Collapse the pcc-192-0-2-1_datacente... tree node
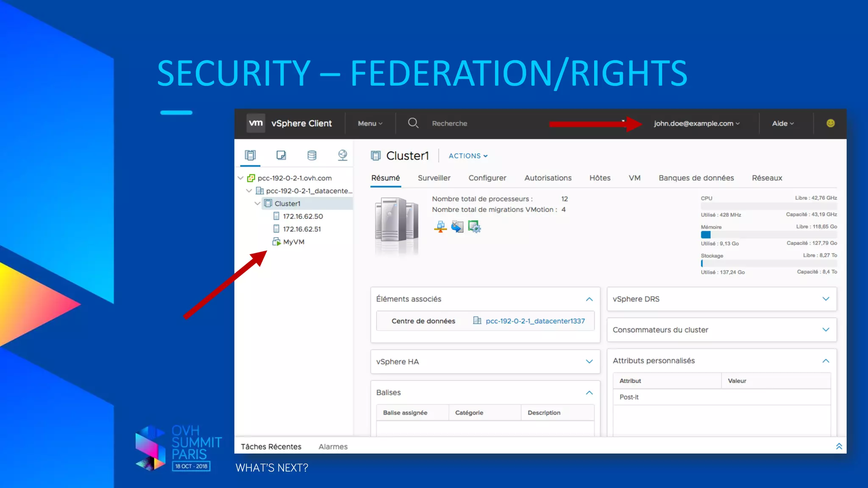 [x=249, y=191]
